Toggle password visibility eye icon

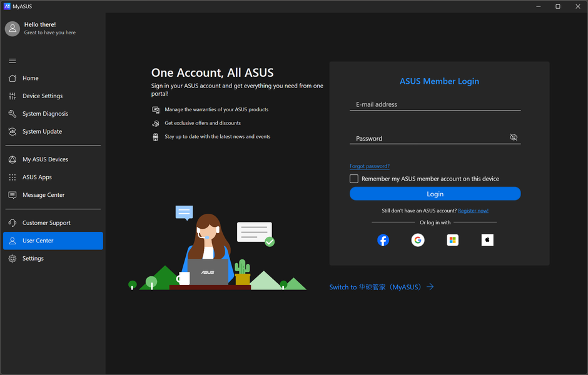coord(514,137)
